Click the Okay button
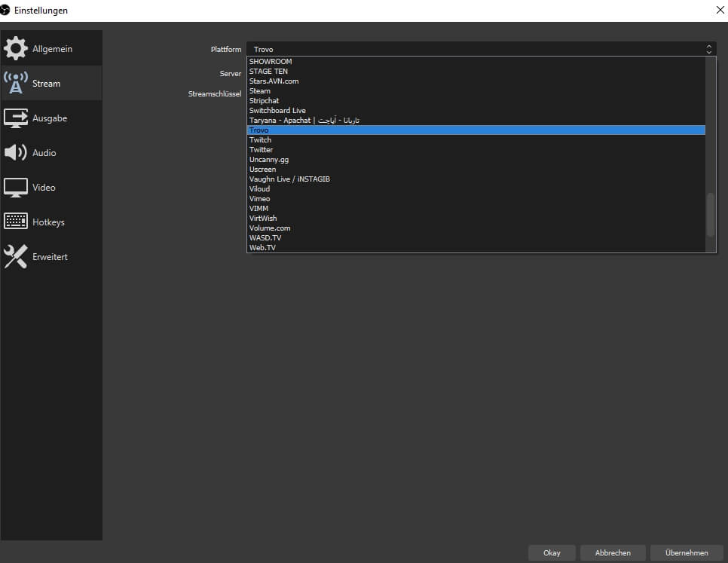Image resolution: width=728 pixels, height=563 pixels. tap(552, 552)
